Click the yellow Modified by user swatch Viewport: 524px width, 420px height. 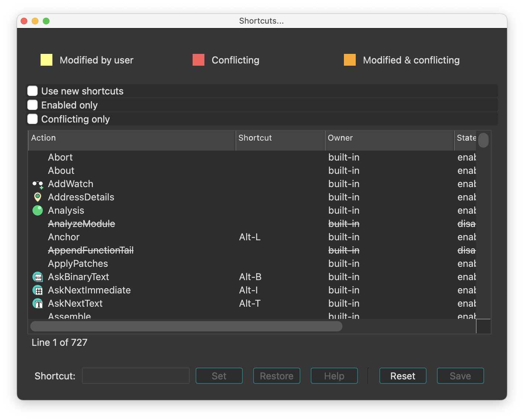46,60
